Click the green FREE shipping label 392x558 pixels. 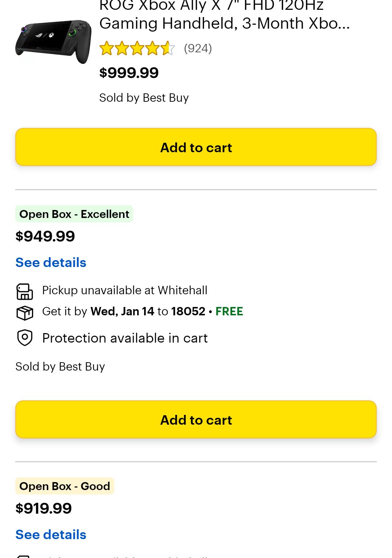click(229, 311)
